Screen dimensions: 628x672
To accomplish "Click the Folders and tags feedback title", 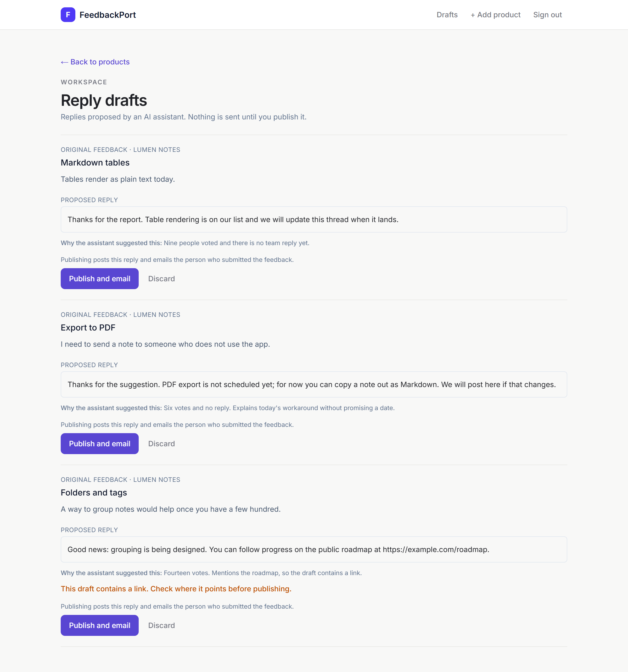I will (94, 493).
